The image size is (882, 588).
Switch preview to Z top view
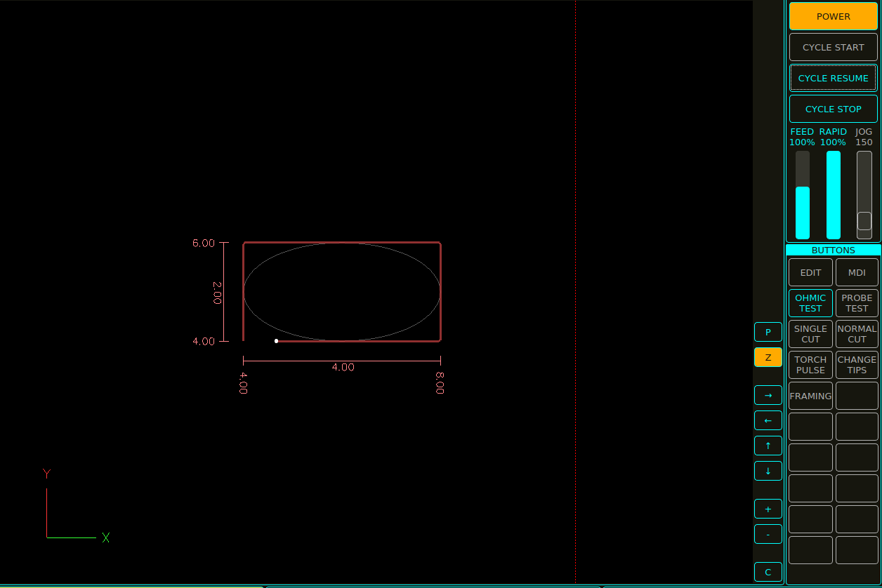pyautogui.click(x=768, y=357)
